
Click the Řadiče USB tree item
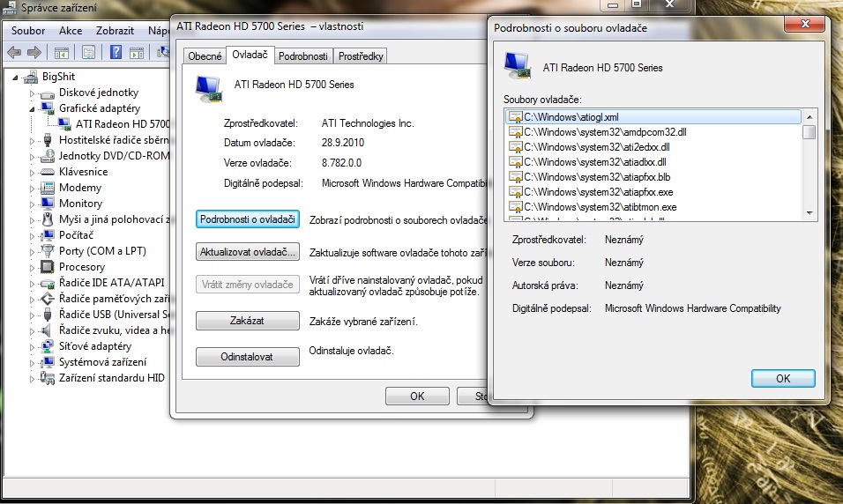[114, 315]
